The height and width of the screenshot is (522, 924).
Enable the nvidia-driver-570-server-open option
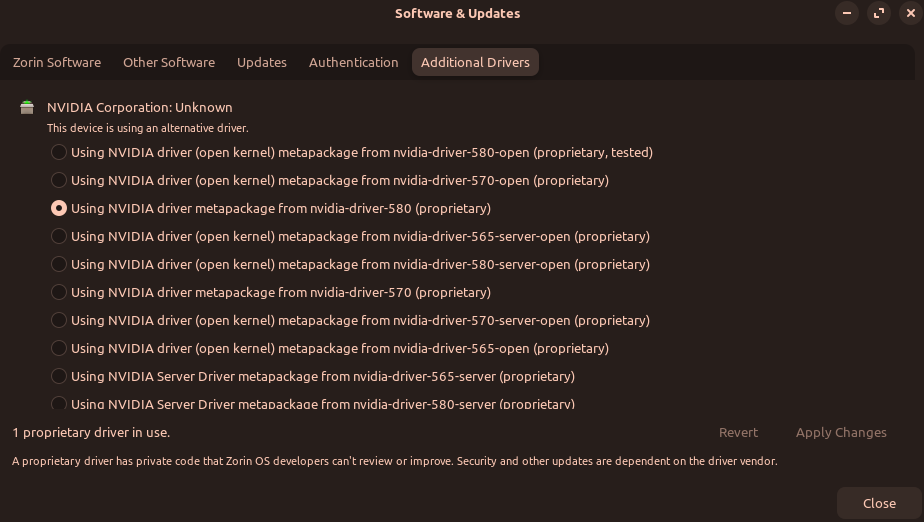pyautogui.click(x=59, y=321)
